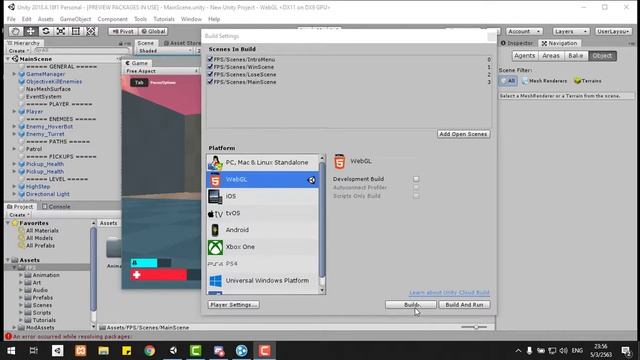This screenshot has height=360, width=640.
Task: Open the Shaded draw mode dropdown
Action: point(164,51)
